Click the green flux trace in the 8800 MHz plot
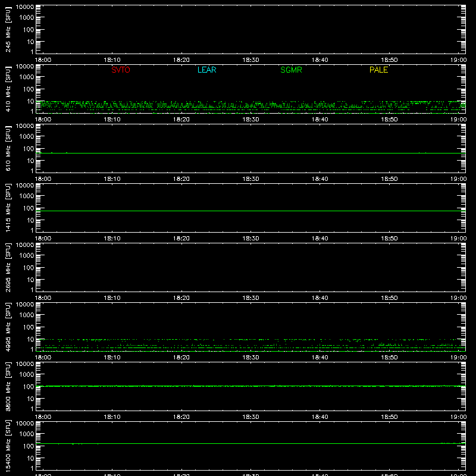 coord(250,386)
